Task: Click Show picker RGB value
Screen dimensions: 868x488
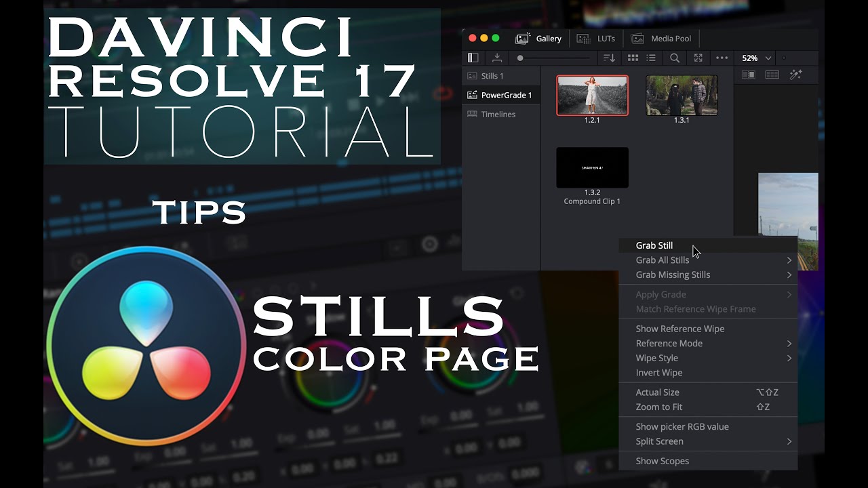Action: [708, 427]
